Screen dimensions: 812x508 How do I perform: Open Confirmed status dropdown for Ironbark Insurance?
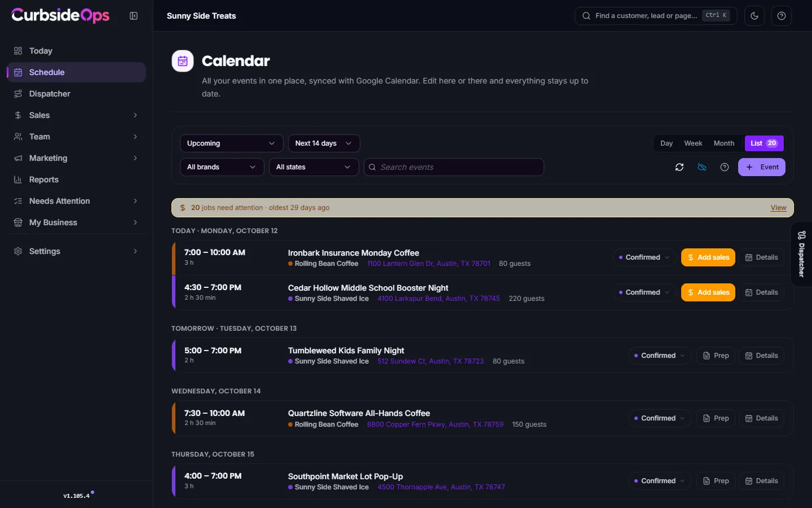tap(644, 257)
